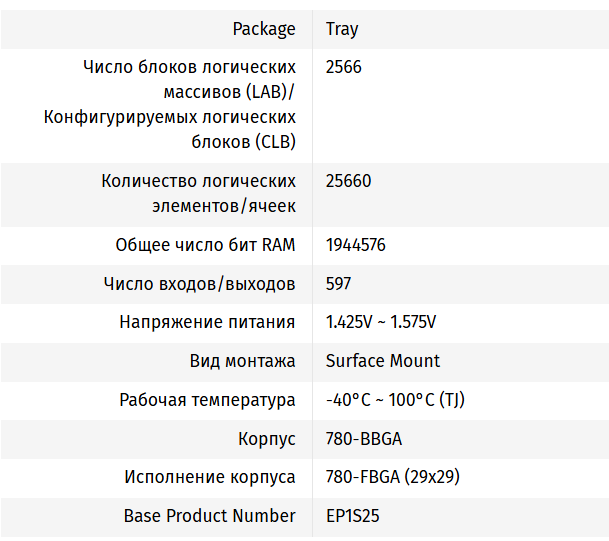Select the RAM bits value 1944576
The width and height of the screenshot is (609, 541).
[356, 245]
